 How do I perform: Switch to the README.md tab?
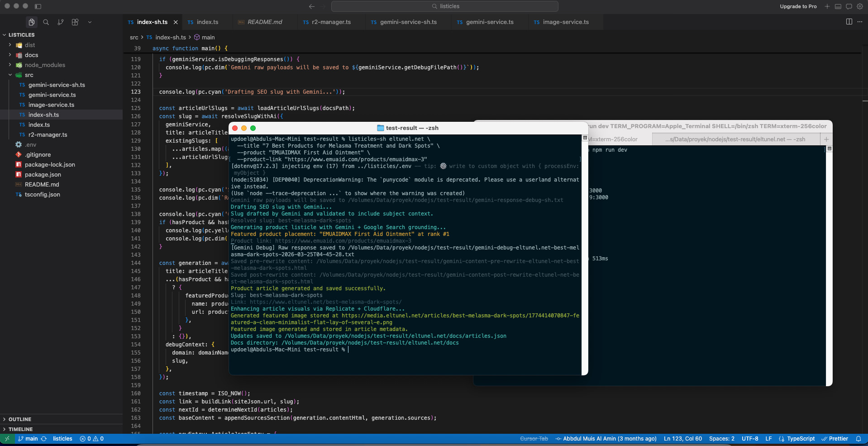[x=264, y=22]
